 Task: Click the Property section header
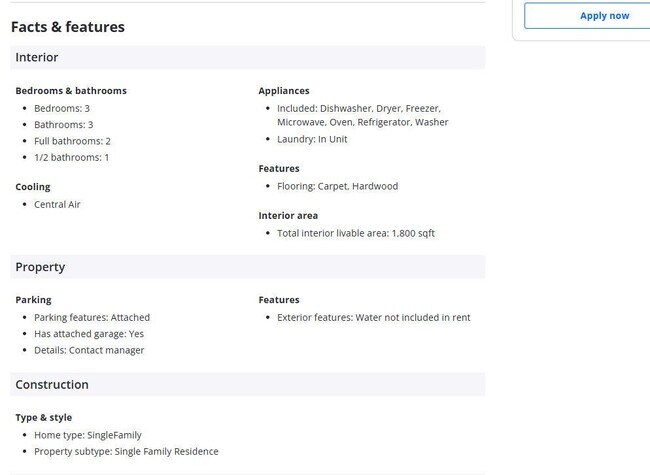248,267
